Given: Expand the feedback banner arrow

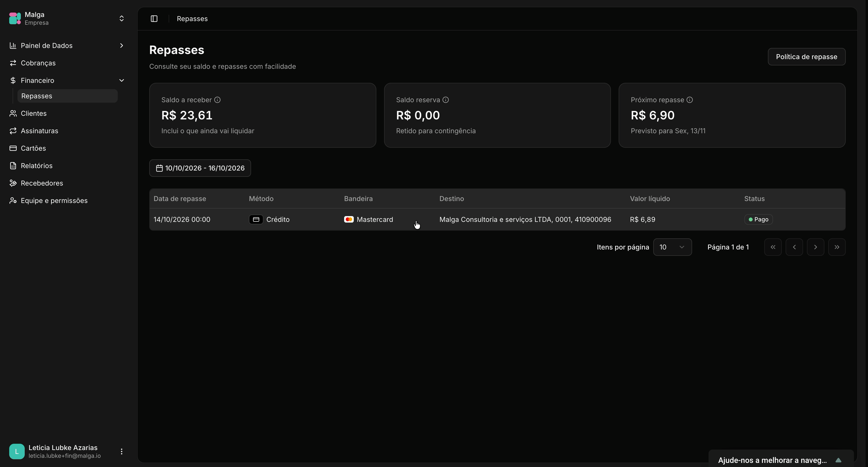Looking at the screenshot, I should (x=839, y=460).
